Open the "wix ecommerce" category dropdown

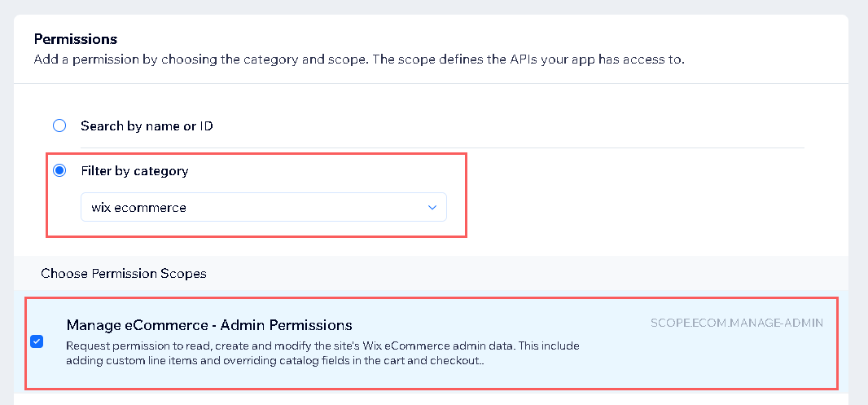click(263, 207)
